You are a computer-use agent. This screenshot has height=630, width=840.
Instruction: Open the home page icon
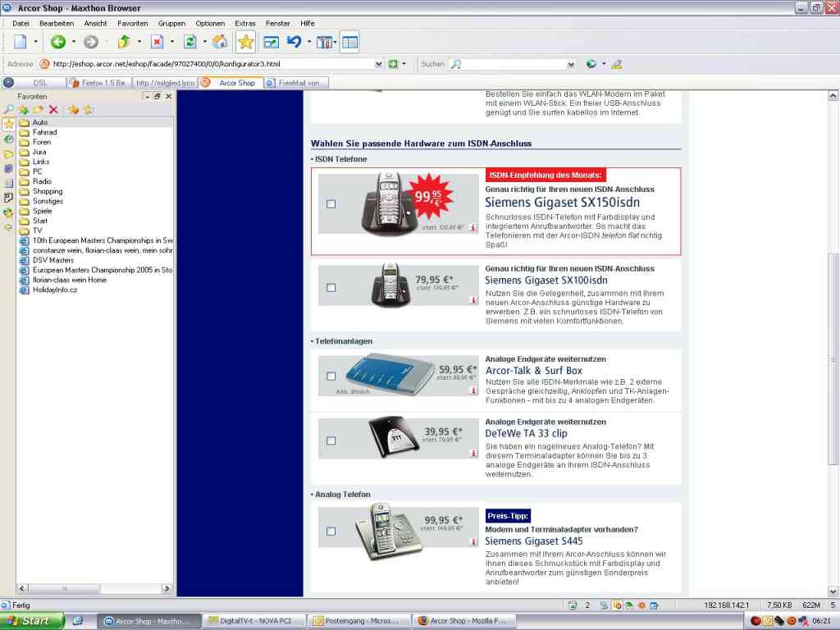click(220, 42)
